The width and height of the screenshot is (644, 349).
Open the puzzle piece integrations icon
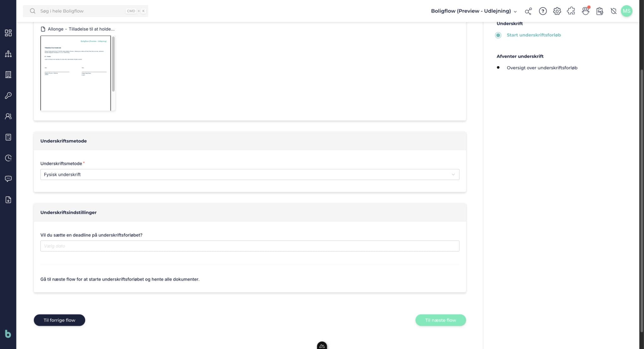[x=571, y=11]
